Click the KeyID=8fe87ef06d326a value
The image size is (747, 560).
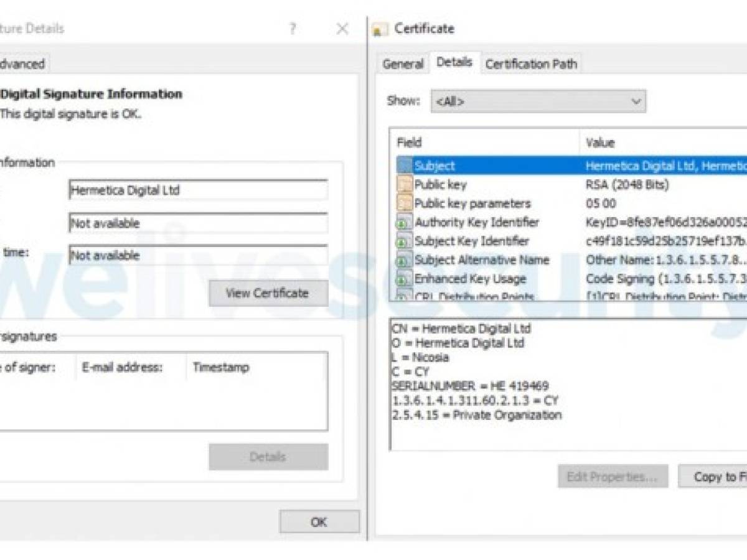666,222
